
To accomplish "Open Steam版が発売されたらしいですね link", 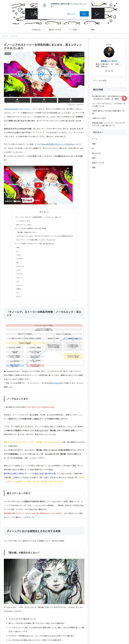I will coord(55,144).
